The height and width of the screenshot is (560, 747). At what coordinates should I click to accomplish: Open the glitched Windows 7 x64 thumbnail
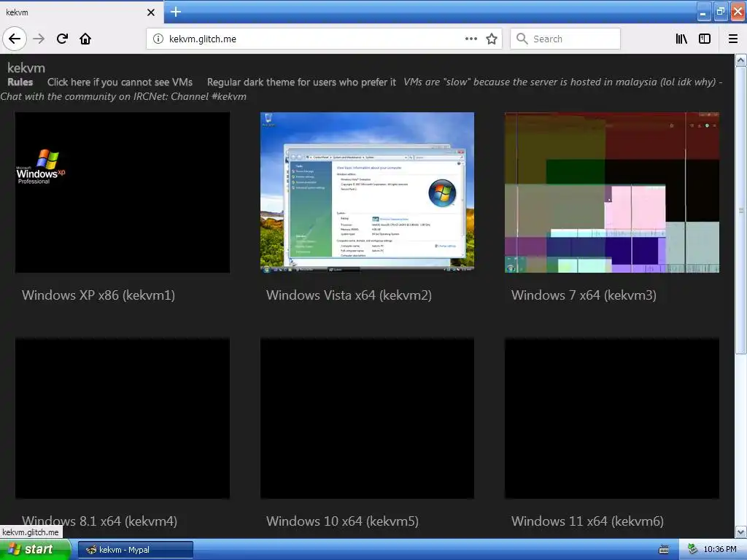coord(612,192)
